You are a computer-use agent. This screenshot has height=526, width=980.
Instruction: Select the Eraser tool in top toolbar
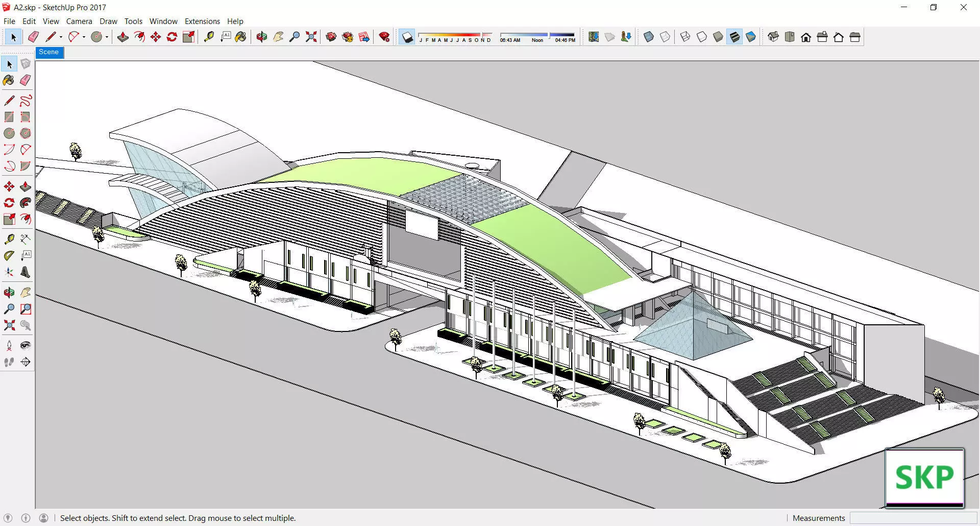point(34,37)
